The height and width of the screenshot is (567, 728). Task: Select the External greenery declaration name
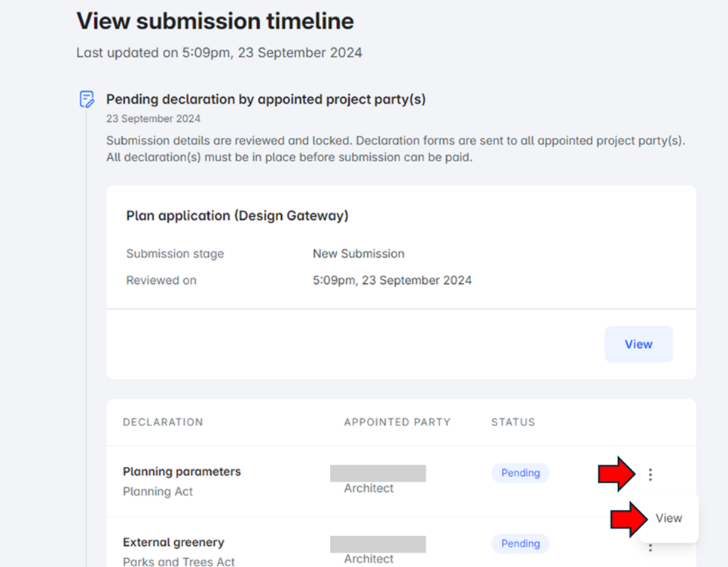click(173, 542)
